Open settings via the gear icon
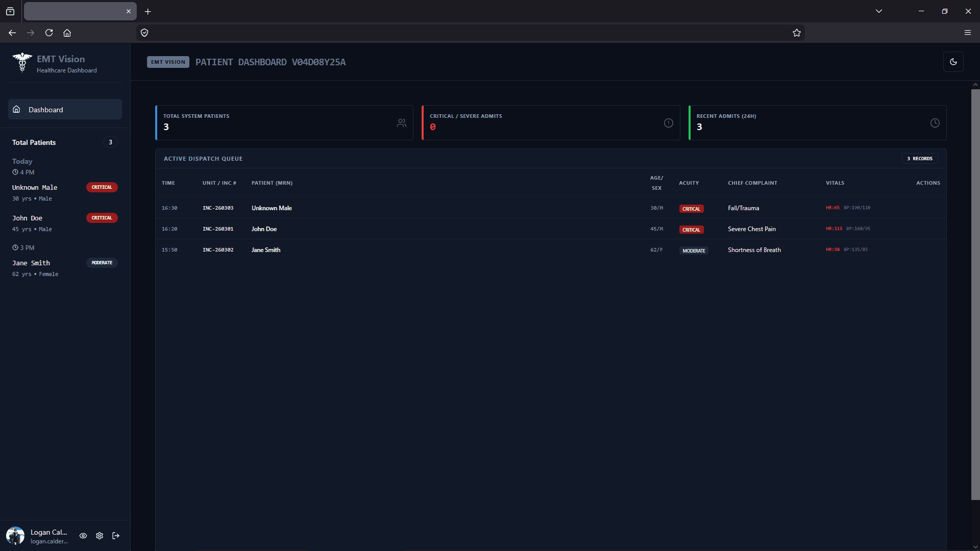 [99, 536]
